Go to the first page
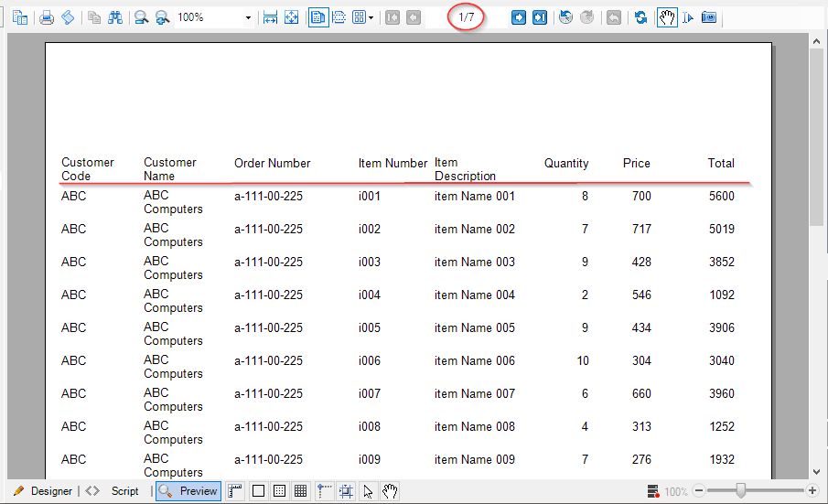828x504 pixels. click(x=392, y=18)
